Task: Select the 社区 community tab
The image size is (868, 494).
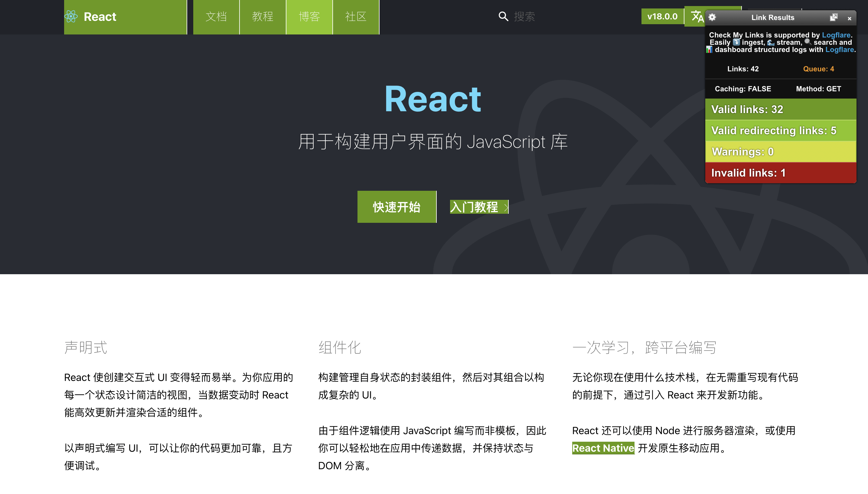Action: pyautogui.click(x=355, y=17)
